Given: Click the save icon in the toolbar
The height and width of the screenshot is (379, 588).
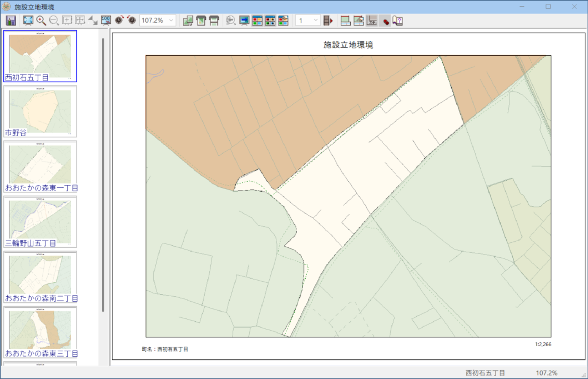Looking at the screenshot, I should (11, 21).
